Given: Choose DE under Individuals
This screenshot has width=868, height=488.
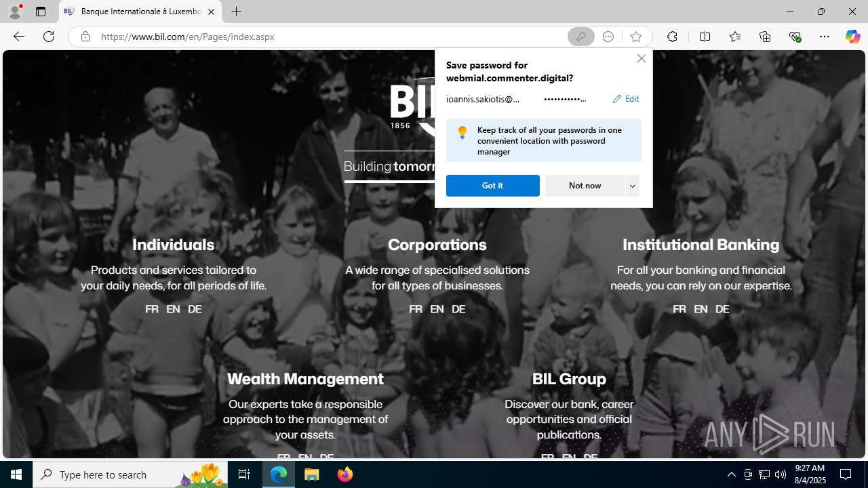Looking at the screenshot, I should 195,309.
